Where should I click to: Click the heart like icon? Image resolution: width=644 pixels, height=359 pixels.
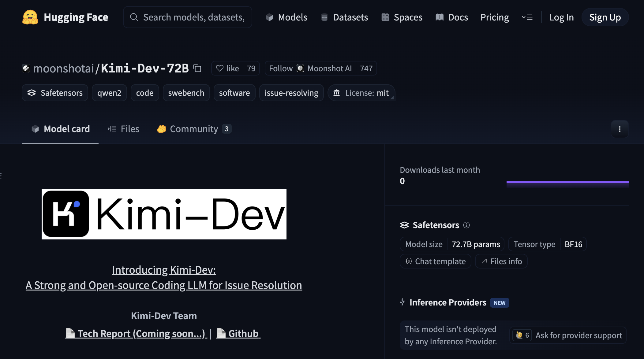pos(219,68)
